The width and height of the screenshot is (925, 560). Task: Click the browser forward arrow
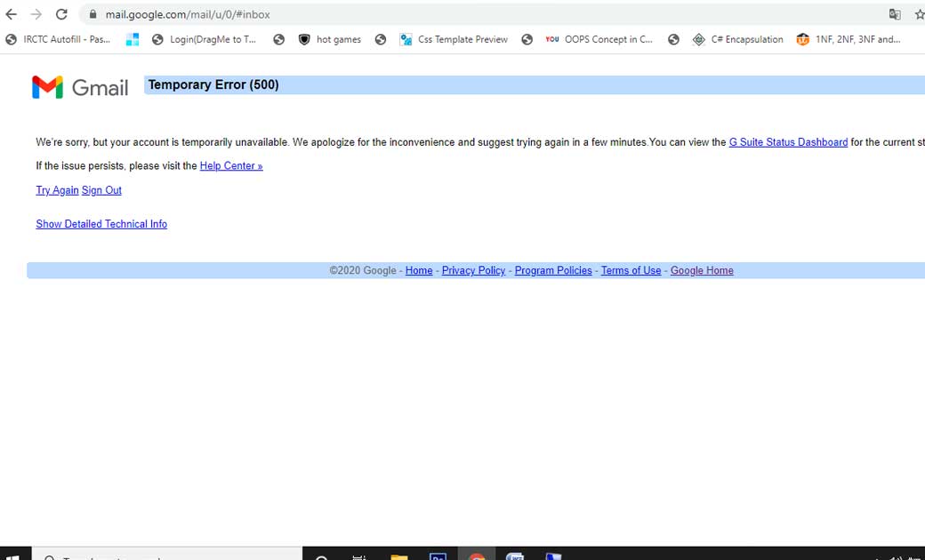[36, 14]
